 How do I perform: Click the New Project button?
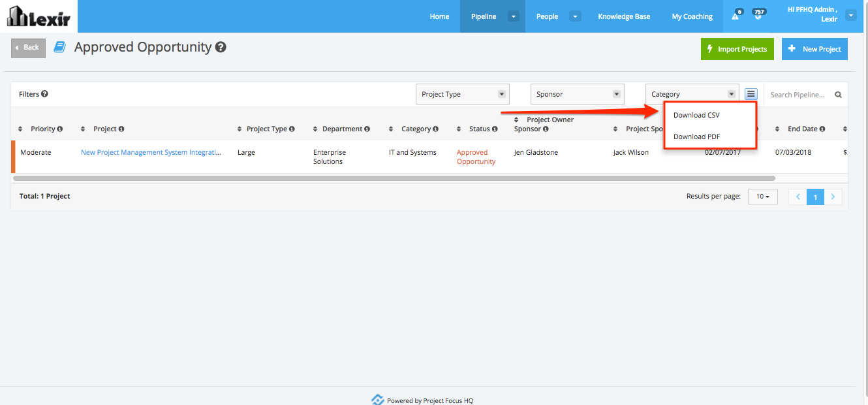coord(814,49)
